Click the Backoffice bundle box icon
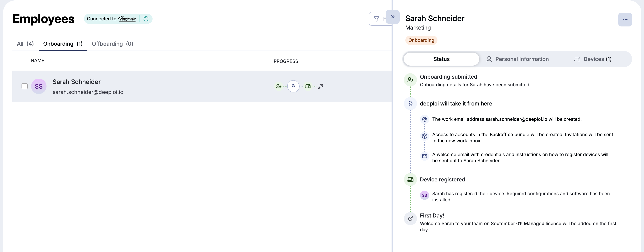The width and height of the screenshot is (644, 252). 425,136
